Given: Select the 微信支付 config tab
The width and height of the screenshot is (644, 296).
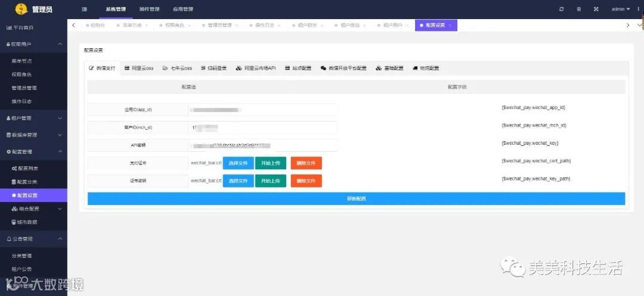Looking at the screenshot, I should pos(103,68).
